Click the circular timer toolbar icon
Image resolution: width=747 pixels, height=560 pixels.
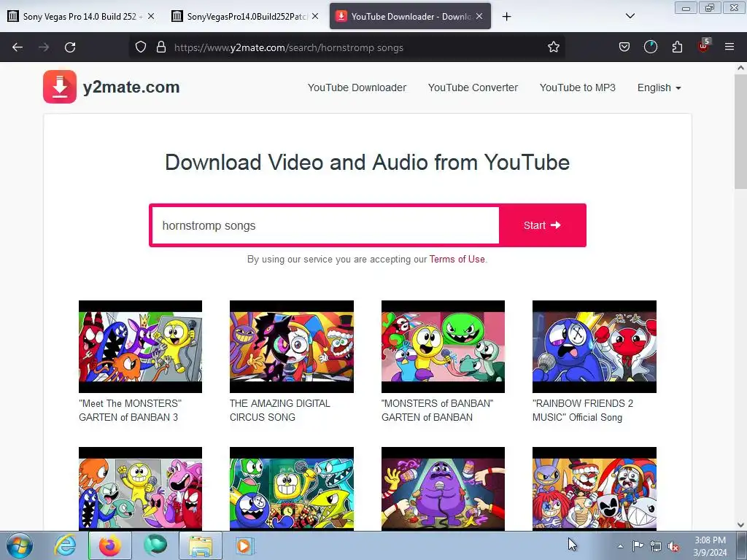[650, 47]
